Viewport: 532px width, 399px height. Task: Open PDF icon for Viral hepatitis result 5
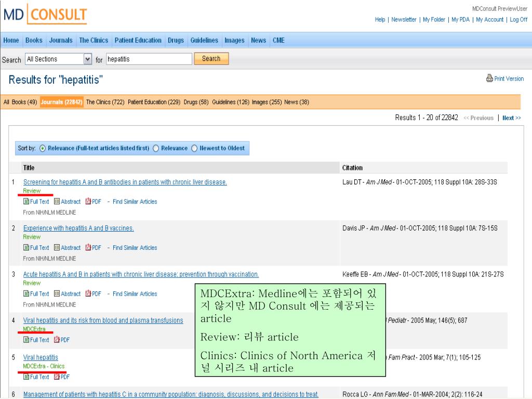pyautogui.click(x=57, y=377)
